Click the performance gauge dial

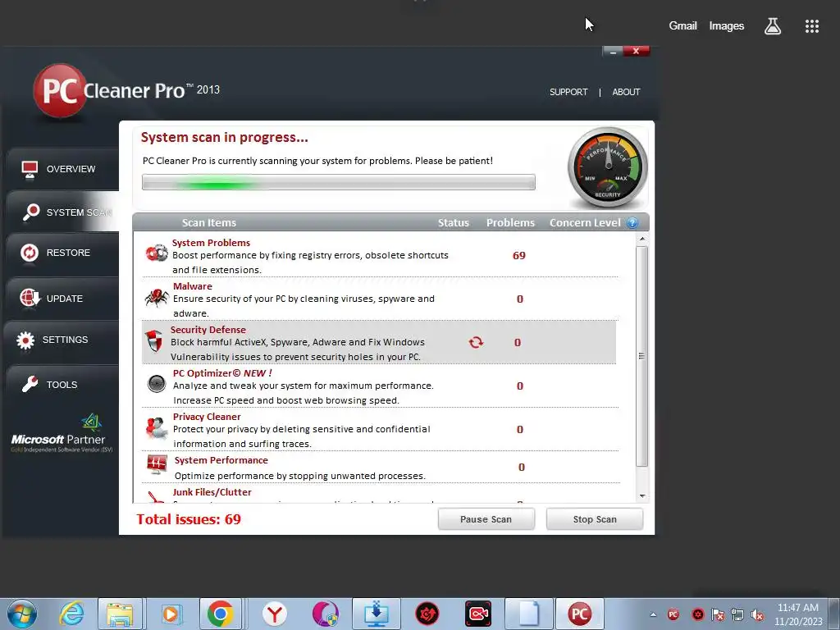pos(608,167)
